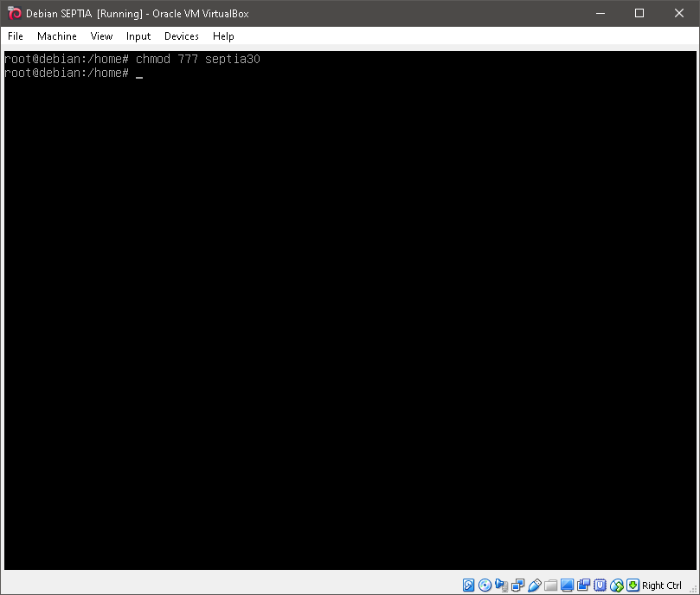The height and width of the screenshot is (595, 700).
Task: Click the optical disc drive icon
Action: (x=485, y=585)
